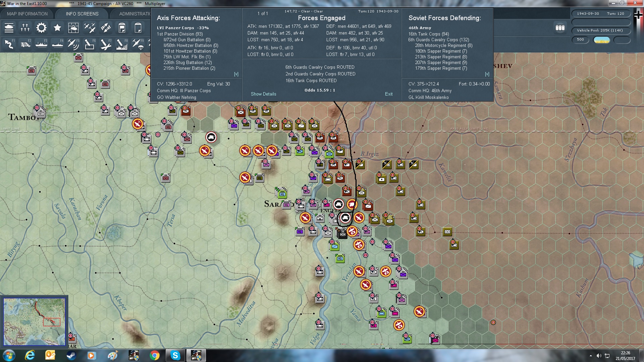Toggle F2 rail mode

[25, 44]
